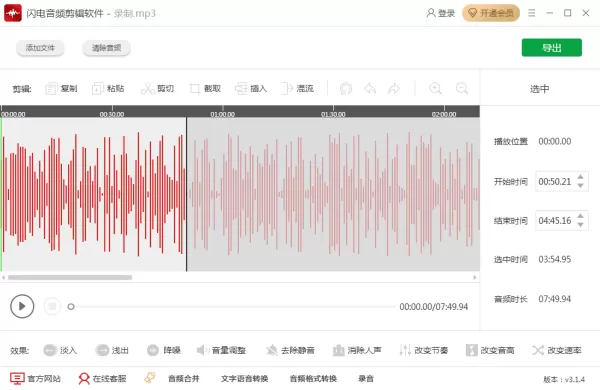Click the scrollbar left arrow under the waveform
600x390 pixels.
(x=3, y=277)
